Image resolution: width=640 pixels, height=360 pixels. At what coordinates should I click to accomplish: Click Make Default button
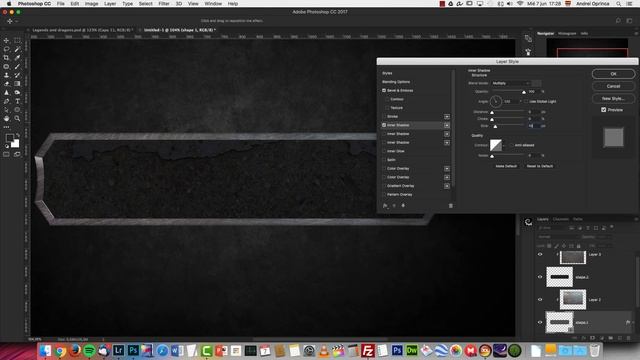(506, 166)
